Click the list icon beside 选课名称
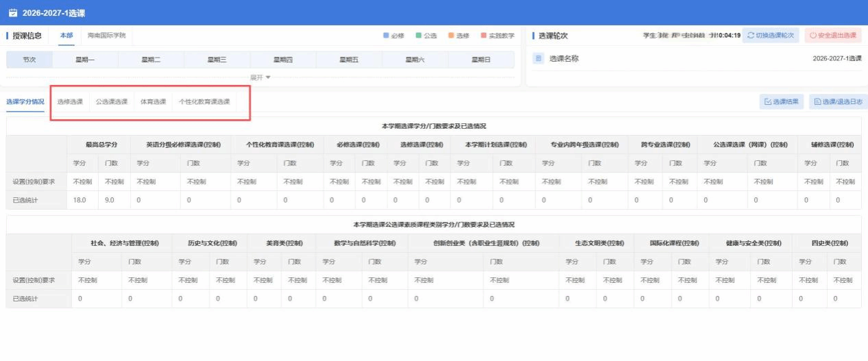The width and height of the screenshot is (868, 361). tap(539, 59)
